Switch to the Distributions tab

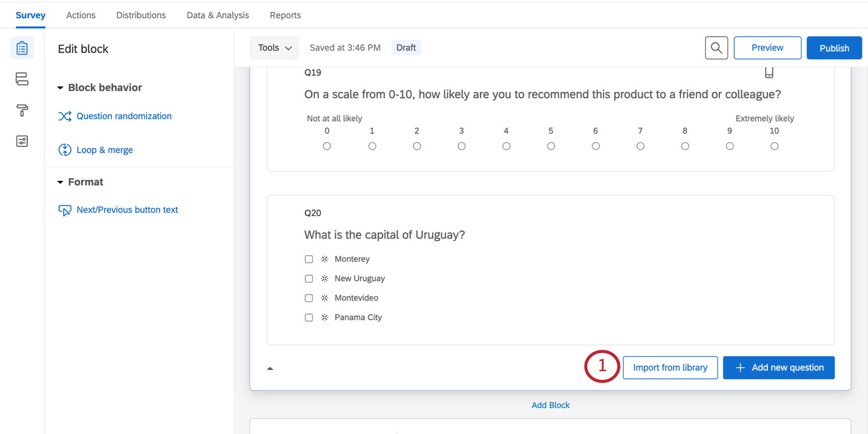pyautogui.click(x=141, y=15)
